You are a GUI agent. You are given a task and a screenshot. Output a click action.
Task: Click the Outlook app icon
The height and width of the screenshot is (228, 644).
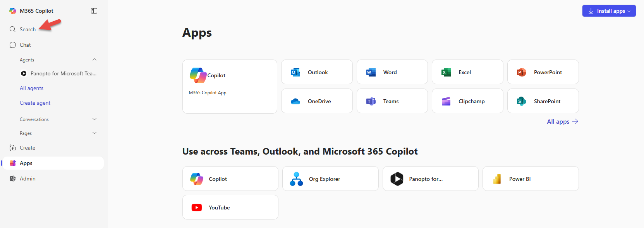(x=295, y=72)
